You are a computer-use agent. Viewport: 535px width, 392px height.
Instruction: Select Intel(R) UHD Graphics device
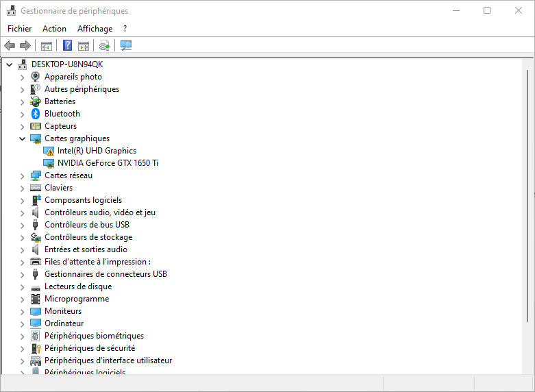97,151
